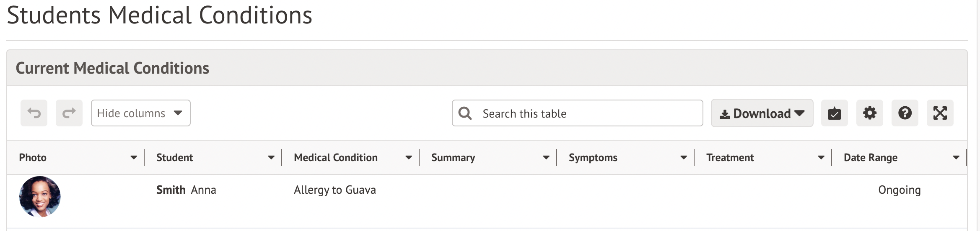Screen dimensions: 980x231
Task: Open the Download dropdown button
Action: click(762, 113)
